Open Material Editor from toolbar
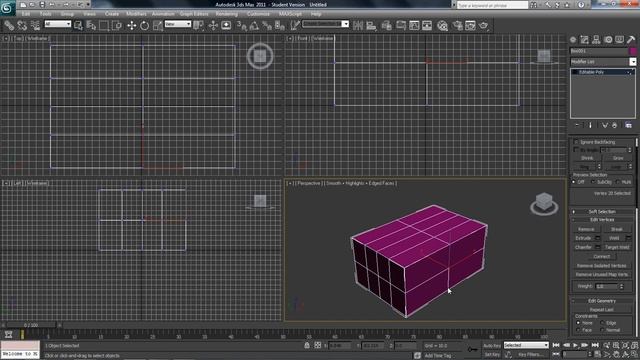The image size is (640, 360). click(x=442, y=26)
